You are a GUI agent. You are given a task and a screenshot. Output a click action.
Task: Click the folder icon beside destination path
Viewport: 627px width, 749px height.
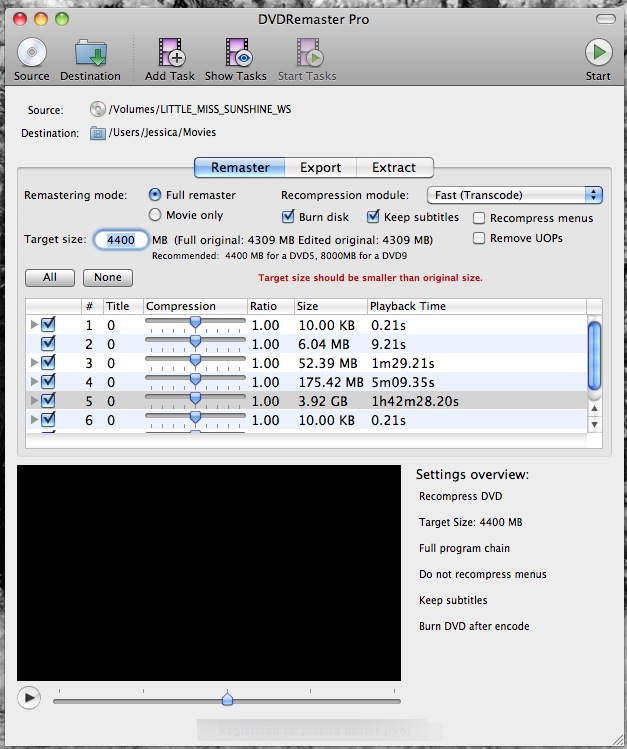coord(97,133)
